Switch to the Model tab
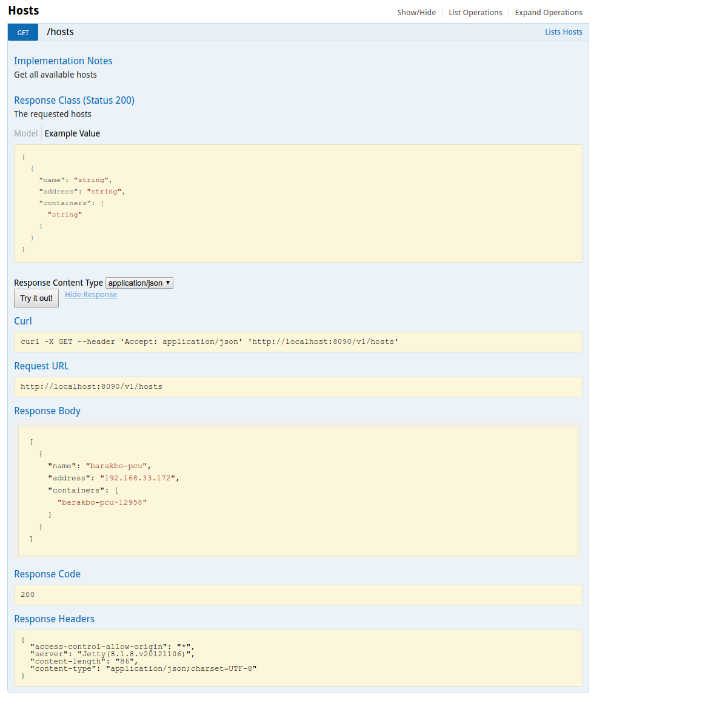The image size is (728, 709). tap(26, 133)
